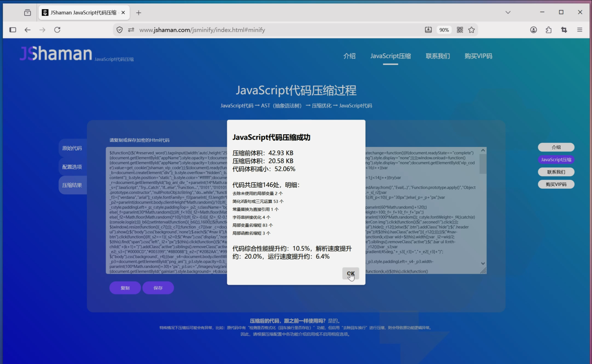This screenshot has height=364, width=592.
Task: Click the textarea resize grip corner
Action: click(483, 271)
